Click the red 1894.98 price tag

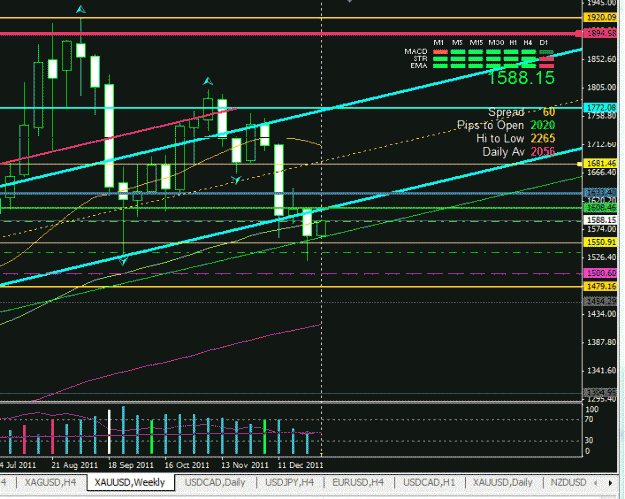(600, 33)
